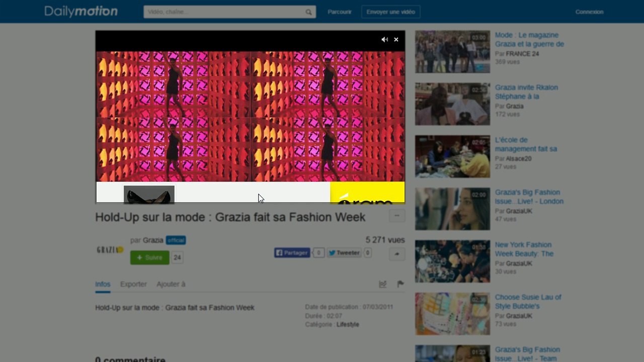Open L'école de management fait sa link
Image resolution: width=644 pixels, height=362 pixels.
point(526,144)
